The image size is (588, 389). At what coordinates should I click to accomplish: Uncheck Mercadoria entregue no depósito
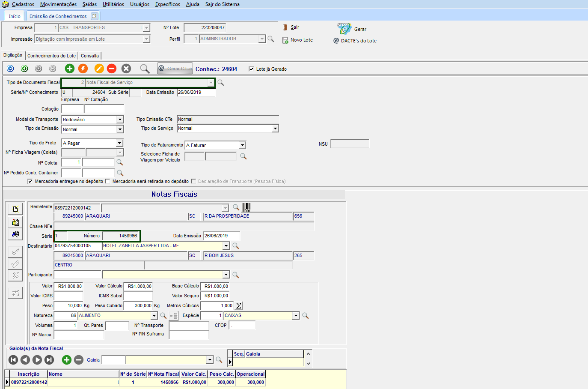point(30,181)
